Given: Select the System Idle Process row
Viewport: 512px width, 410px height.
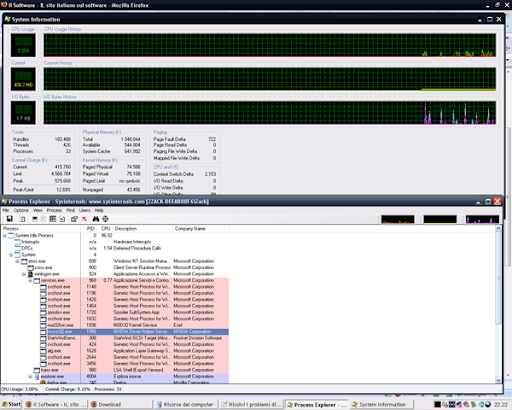Looking at the screenshot, I should pos(115,235).
